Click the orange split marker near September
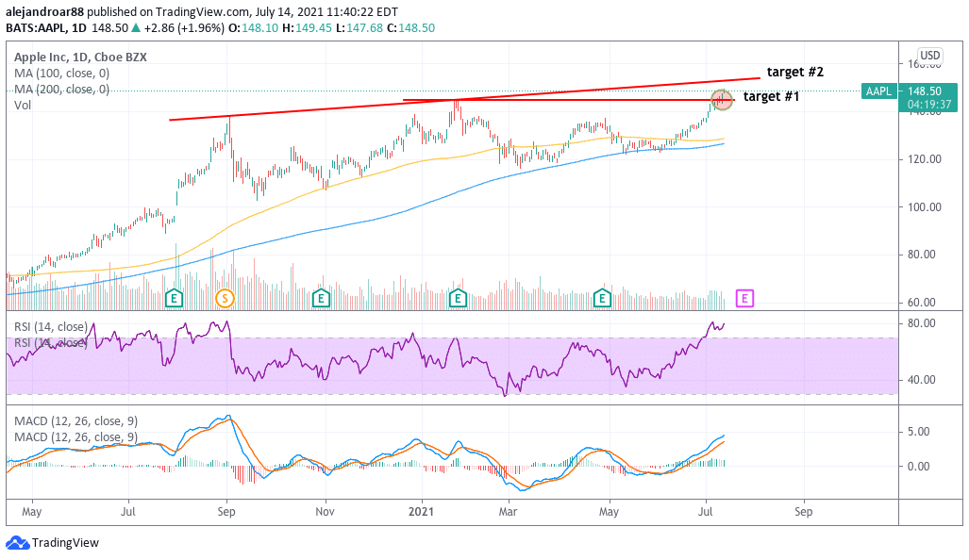This screenshot has height=560, width=969. 225,299
